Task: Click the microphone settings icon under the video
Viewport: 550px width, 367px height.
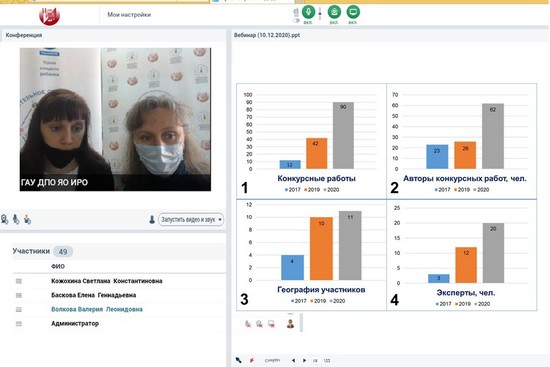Action: 16,220
